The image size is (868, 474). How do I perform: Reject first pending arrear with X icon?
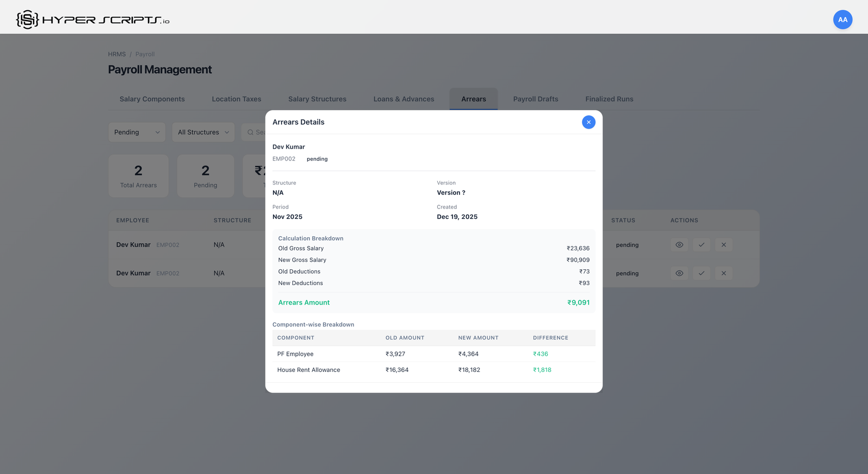click(724, 245)
